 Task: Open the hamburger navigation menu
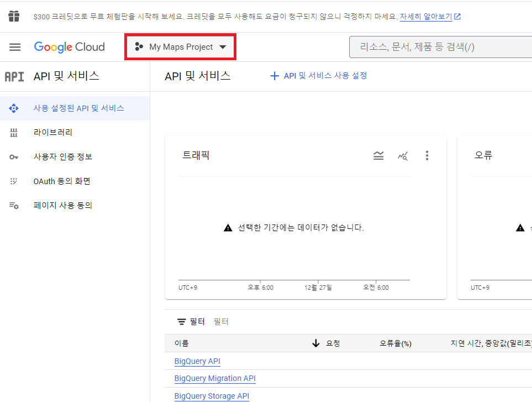click(x=15, y=47)
